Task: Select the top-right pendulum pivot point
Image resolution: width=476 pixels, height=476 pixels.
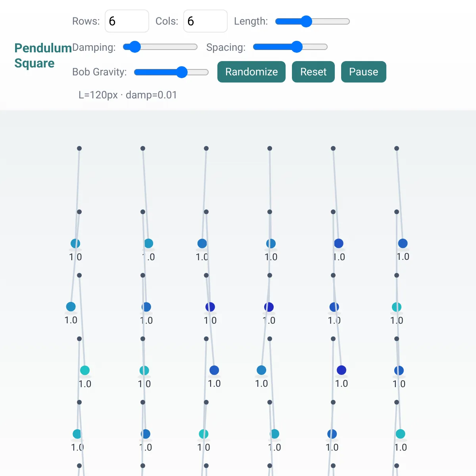Action: pyautogui.click(x=397, y=148)
